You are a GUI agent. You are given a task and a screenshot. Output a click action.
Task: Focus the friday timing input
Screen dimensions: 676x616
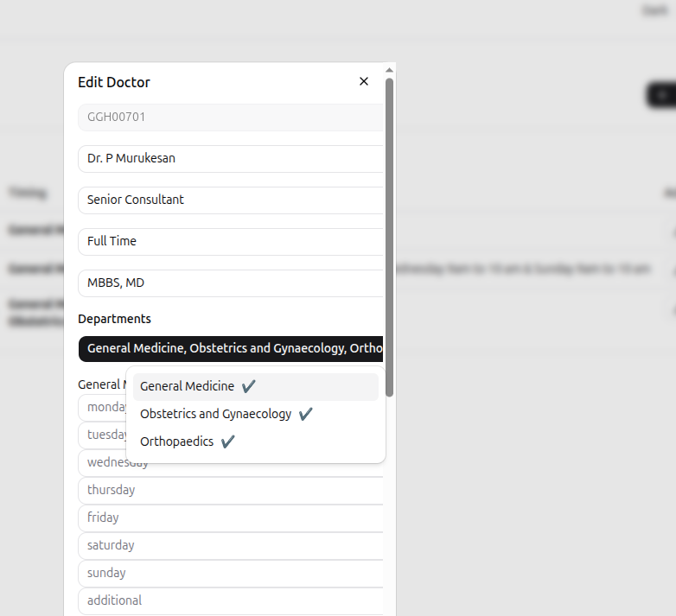231,518
